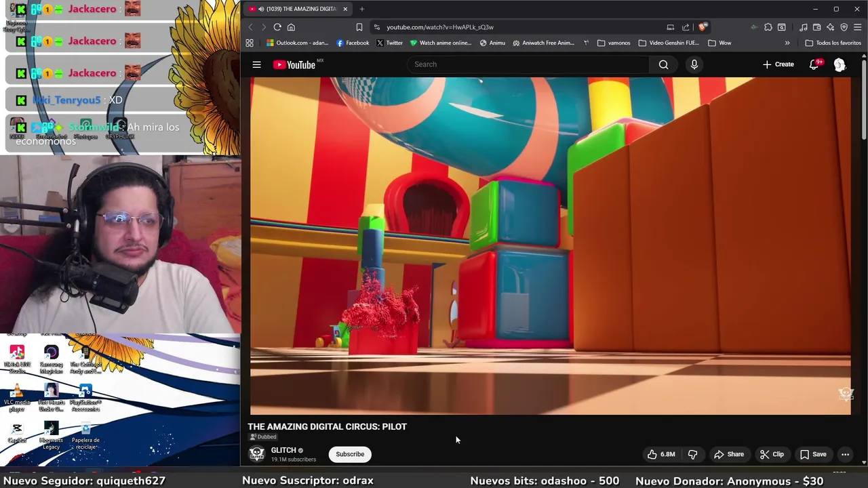
Task: Click the address bar URL
Action: pos(440,27)
